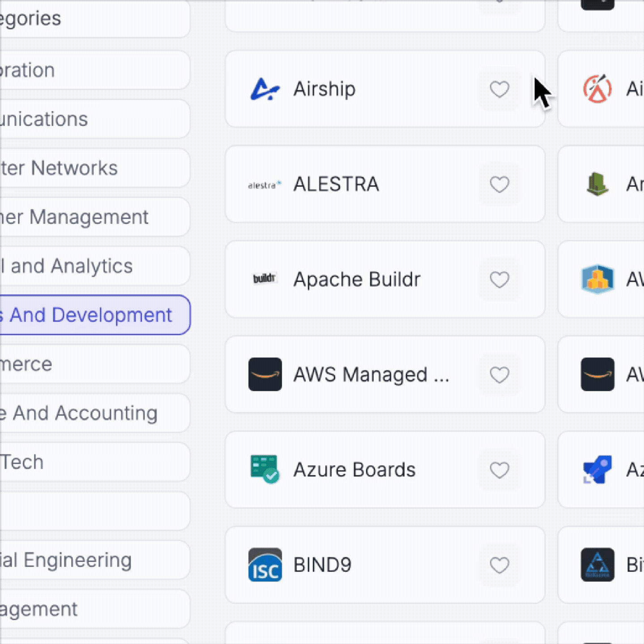Click the ISC logo on BIND9 card
Image resolution: width=644 pixels, height=644 pixels.
pos(265,565)
